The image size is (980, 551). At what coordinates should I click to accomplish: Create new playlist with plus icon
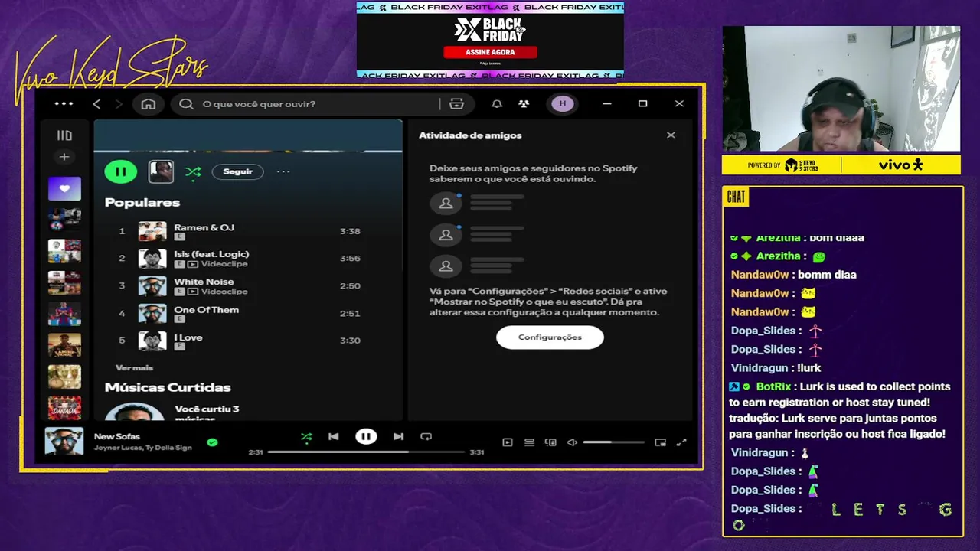[64, 157]
